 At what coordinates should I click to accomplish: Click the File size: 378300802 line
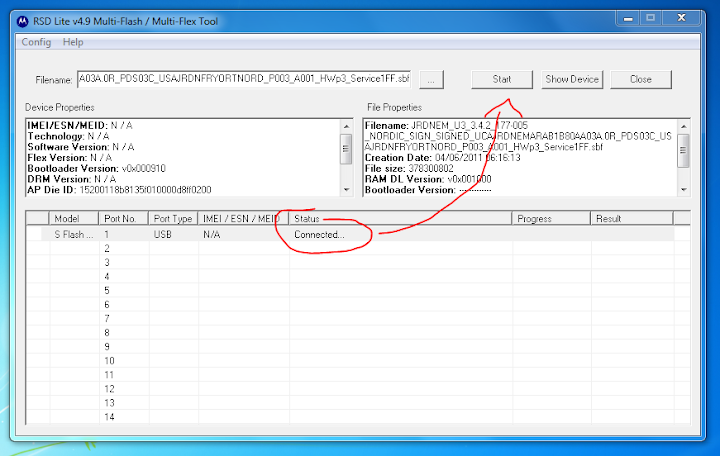tap(409, 169)
